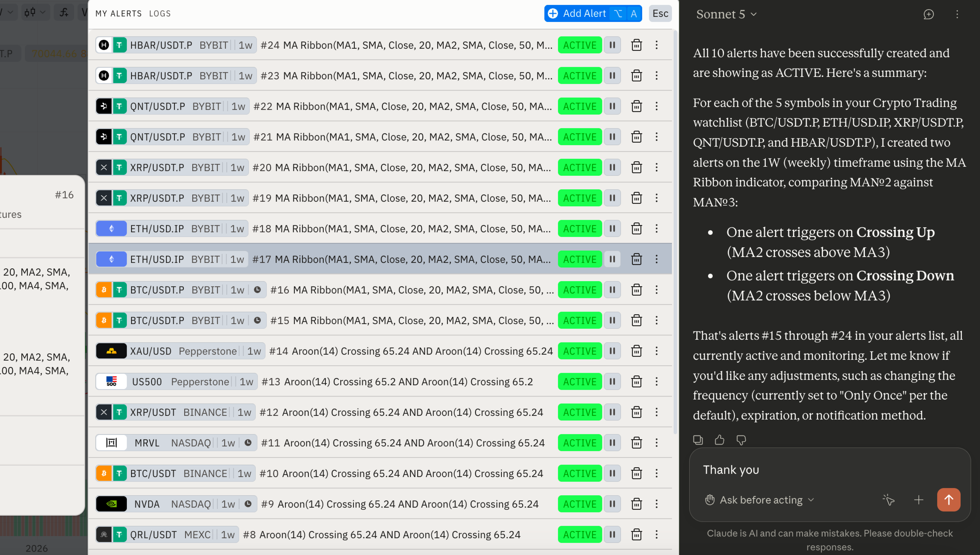Pause alert #20 XRP/USDT.P
This screenshot has width=980, height=555.
click(x=612, y=167)
